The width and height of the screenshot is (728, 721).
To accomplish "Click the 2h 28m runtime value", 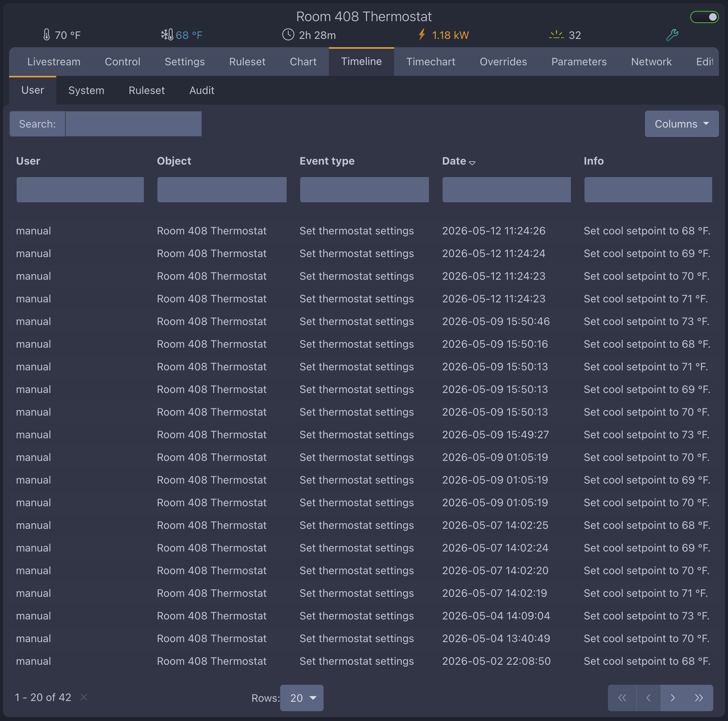I will pyautogui.click(x=317, y=35).
